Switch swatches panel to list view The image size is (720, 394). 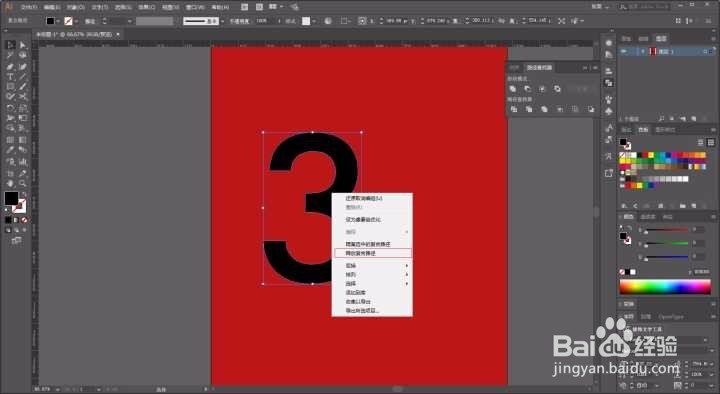pyautogui.click(x=701, y=142)
